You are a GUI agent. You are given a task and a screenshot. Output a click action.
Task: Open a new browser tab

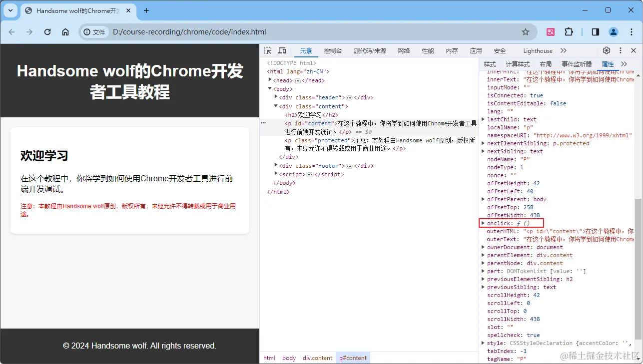click(146, 10)
